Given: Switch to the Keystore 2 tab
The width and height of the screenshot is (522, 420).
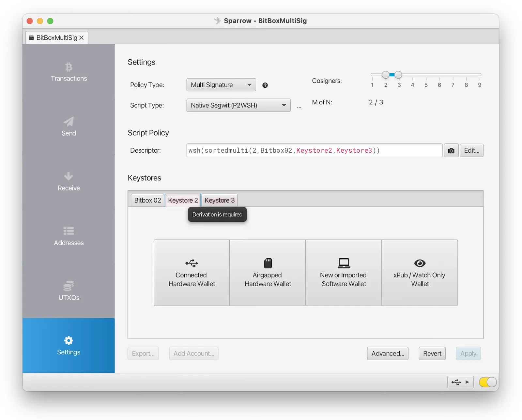Looking at the screenshot, I should [183, 200].
